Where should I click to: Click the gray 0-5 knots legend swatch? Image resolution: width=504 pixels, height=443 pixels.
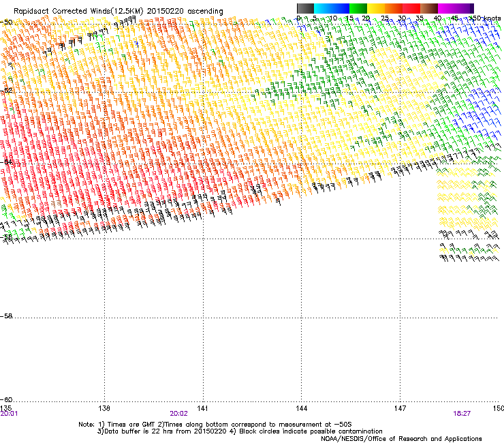pyautogui.click(x=305, y=8)
